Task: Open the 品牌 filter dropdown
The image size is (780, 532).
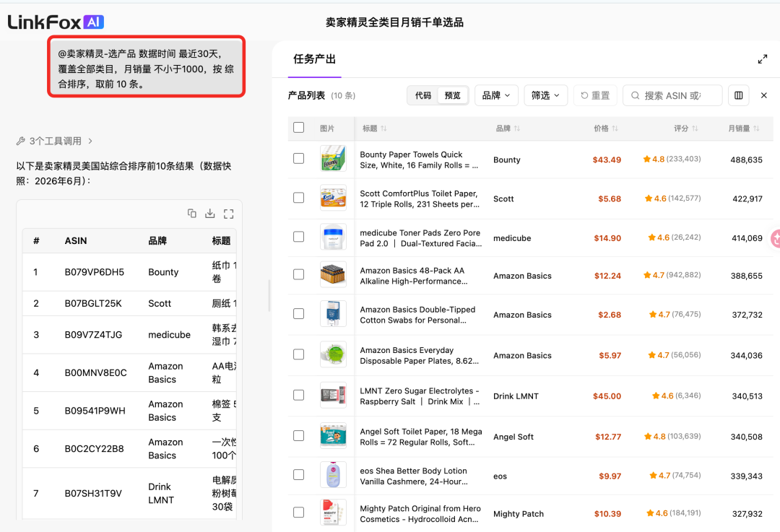Action: point(496,95)
